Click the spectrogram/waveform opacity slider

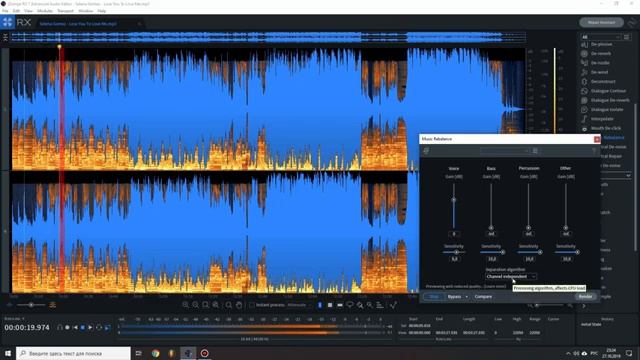(31, 305)
